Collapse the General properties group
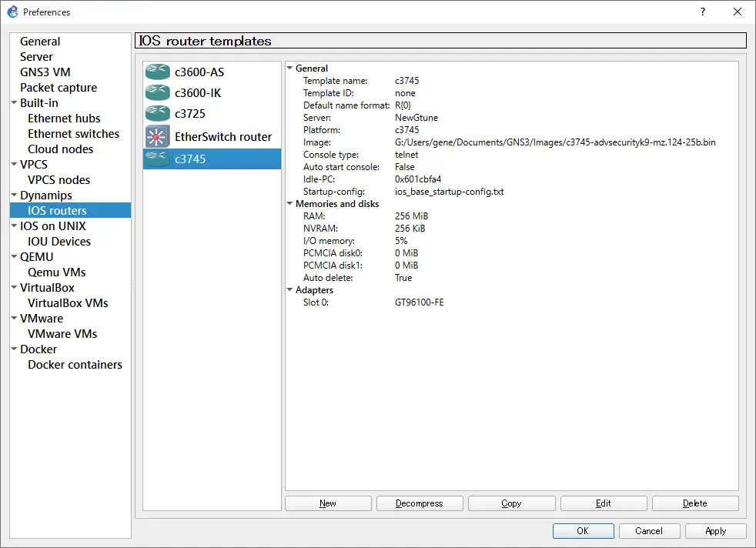756x548 pixels. coord(289,68)
